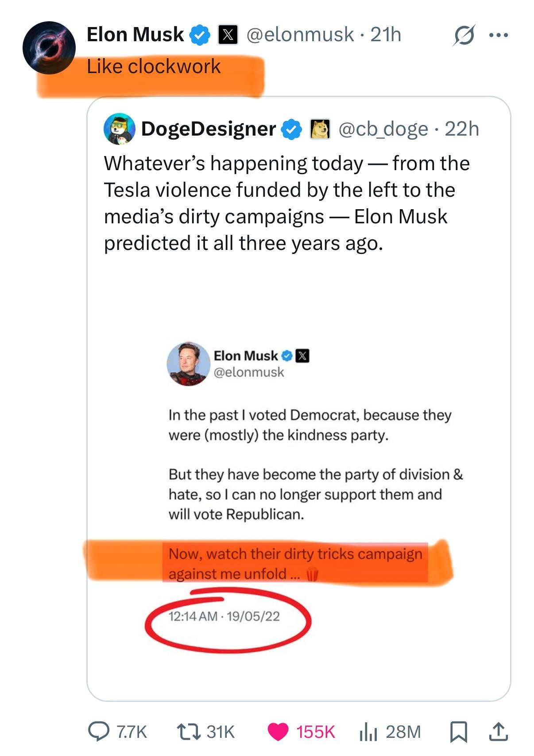
Task: Click the DogeDesigner account name
Action: tap(208, 129)
